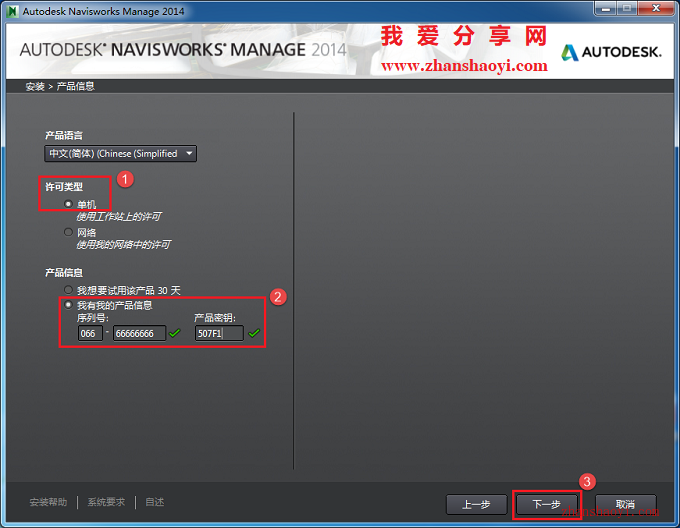The image size is (680, 528).
Task: Choose 我想要试用该产品 30 天 trial option
Action: pyautogui.click(x=68, y=290)
